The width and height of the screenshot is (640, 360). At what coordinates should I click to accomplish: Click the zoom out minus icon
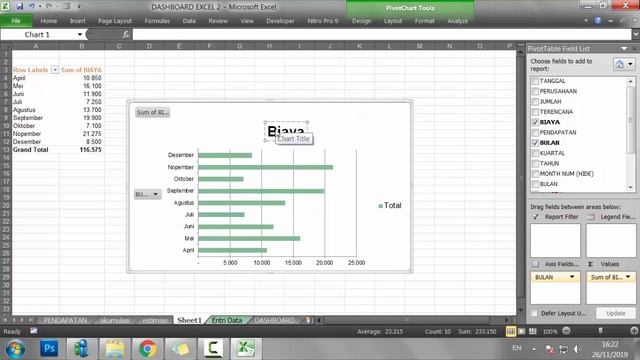[566, 331]
